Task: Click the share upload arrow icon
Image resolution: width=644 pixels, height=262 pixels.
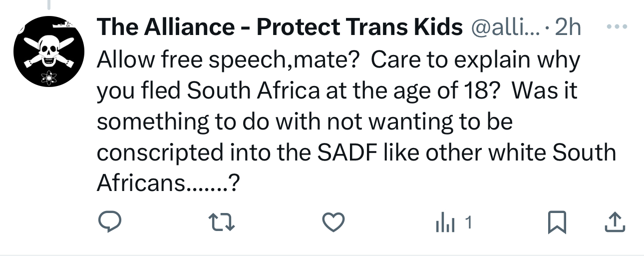Action: pos(614,223)
